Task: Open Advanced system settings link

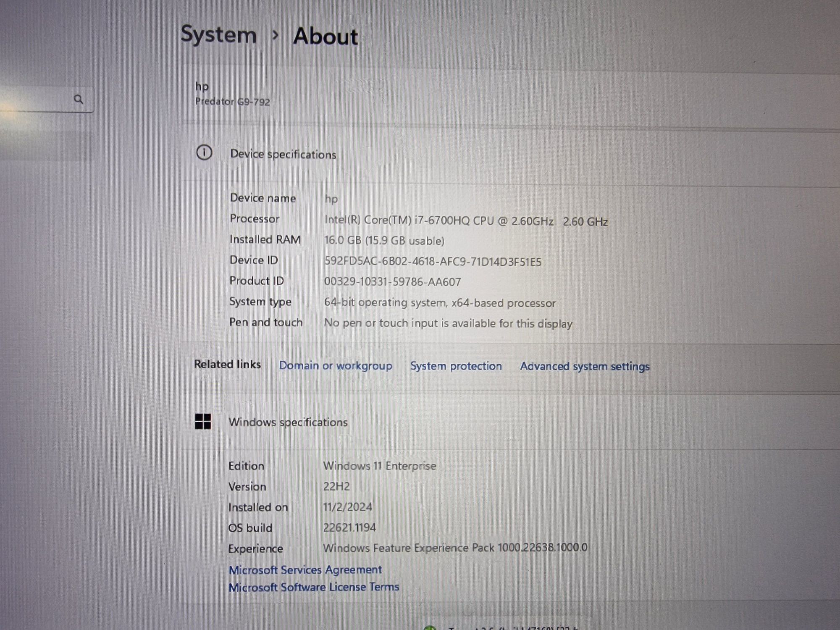Action: (585, 366)
